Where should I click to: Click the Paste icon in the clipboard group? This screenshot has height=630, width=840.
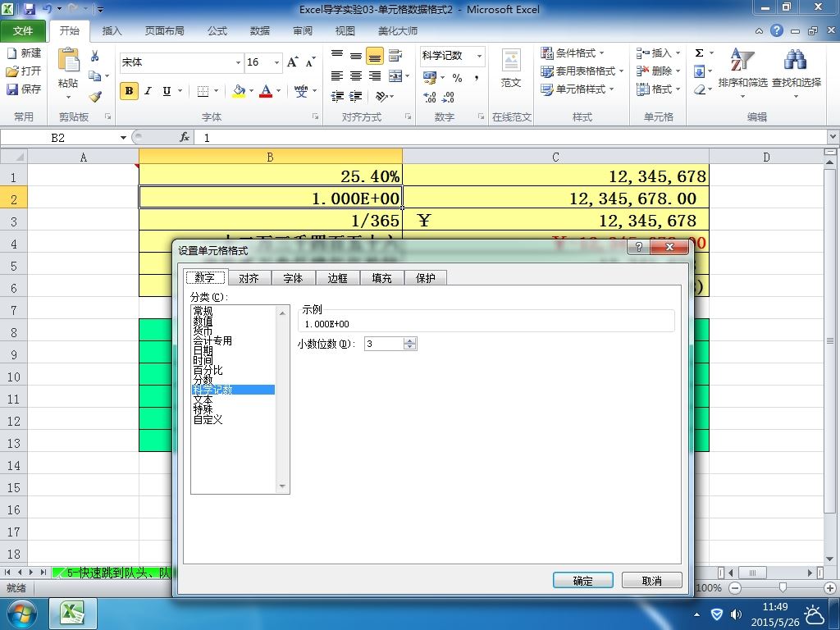coord(68,60)
